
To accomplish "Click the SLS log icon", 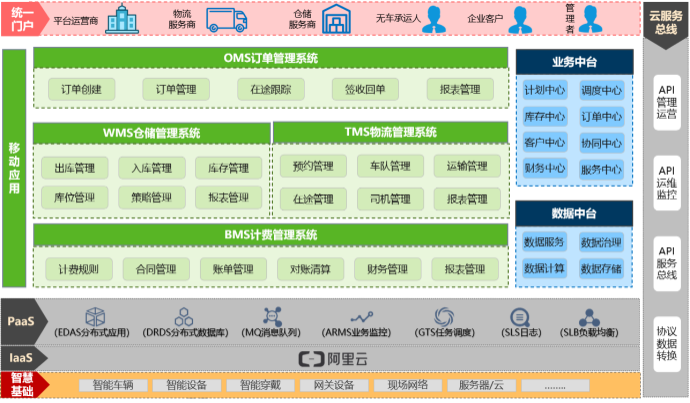I will (x=518, y=317).
